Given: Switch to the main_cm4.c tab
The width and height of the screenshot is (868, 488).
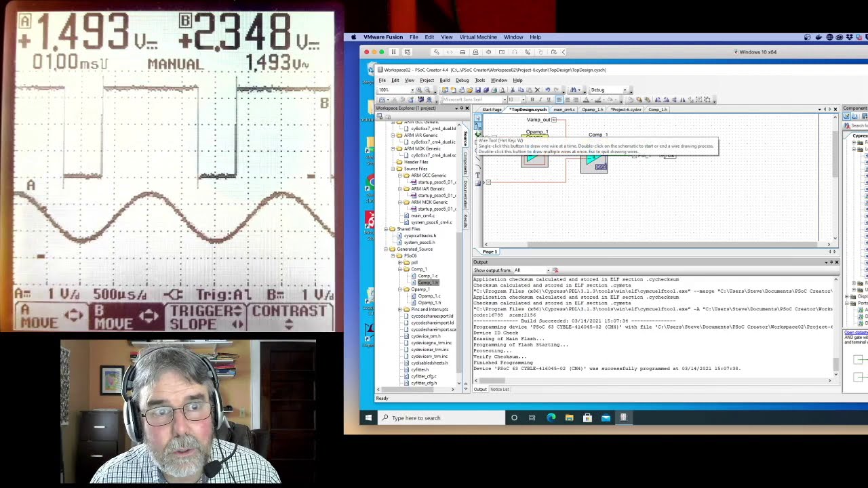Looking at the screenshot, I should pyautogui.click(x=564, y=109).
